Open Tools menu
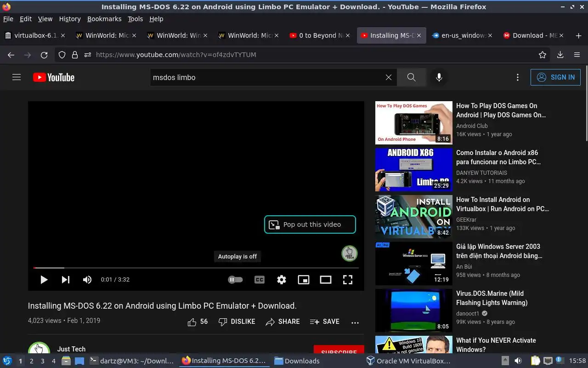Viewport: 588px width, 368px height. coord(136,19)
